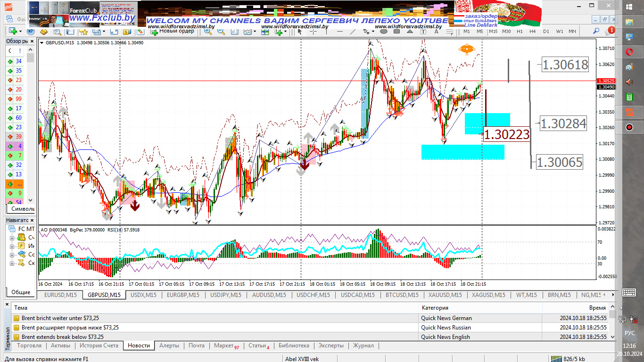The width and height of the screenshot is (644, 362).
Task: Select the Horizontal Line tool
Action: point(340,32)
